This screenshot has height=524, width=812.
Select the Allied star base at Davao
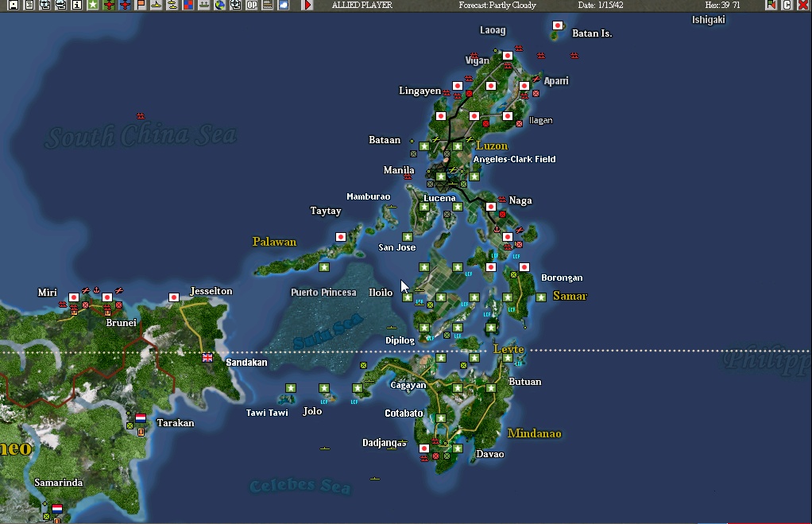pyautogui.click(x=458, y=448)
